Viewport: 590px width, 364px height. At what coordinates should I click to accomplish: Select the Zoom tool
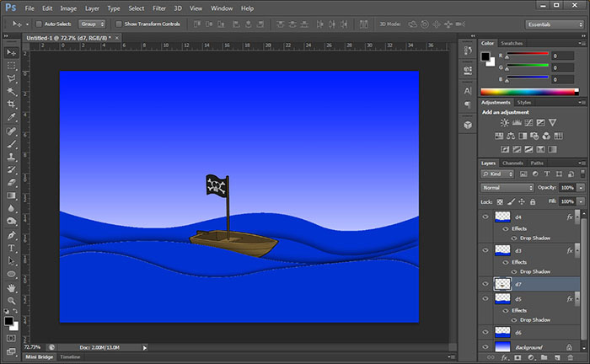point(12,301)
